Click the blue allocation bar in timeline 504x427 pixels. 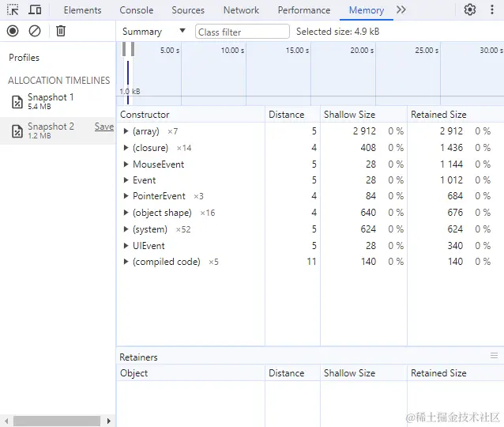click(128, 83)
